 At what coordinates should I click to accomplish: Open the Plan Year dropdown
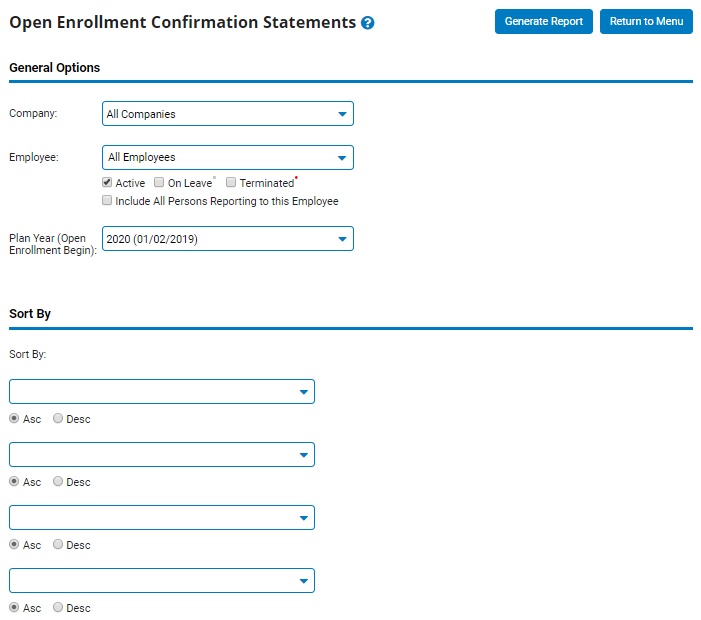click(x=228, y=239)
